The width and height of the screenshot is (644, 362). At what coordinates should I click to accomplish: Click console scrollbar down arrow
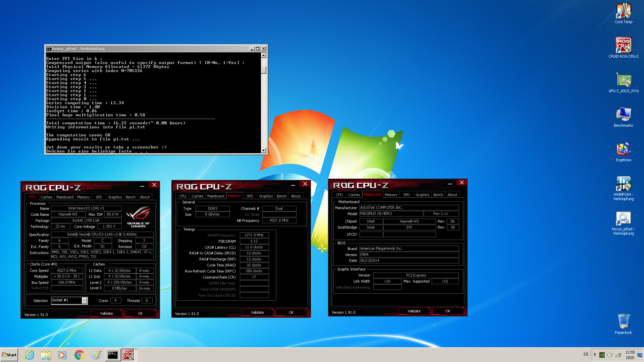point(264,150)
